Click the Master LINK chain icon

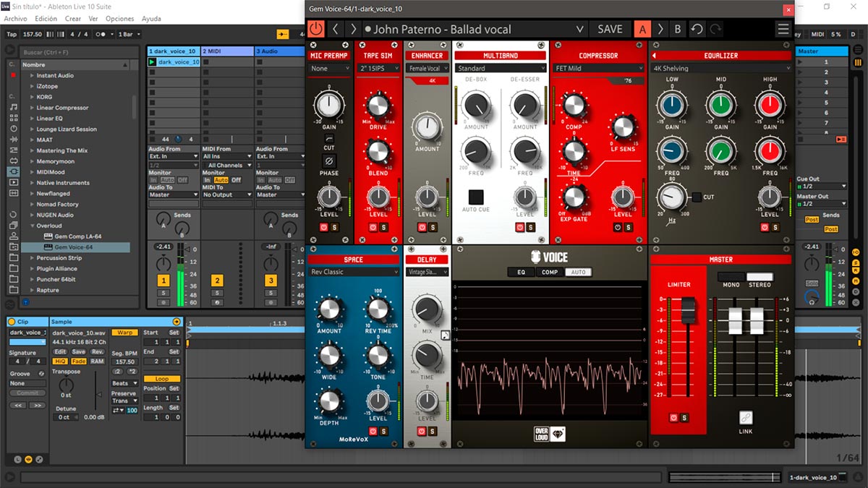click(x=745, y=417)
